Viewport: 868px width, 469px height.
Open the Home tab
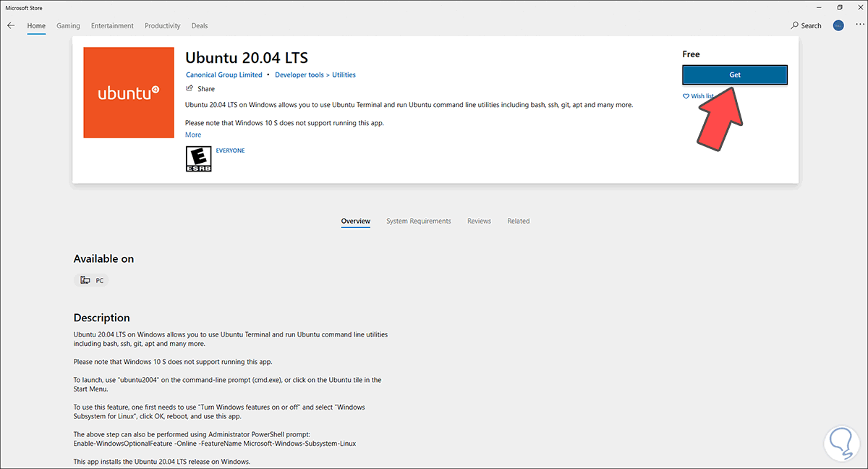click(36, 25)
